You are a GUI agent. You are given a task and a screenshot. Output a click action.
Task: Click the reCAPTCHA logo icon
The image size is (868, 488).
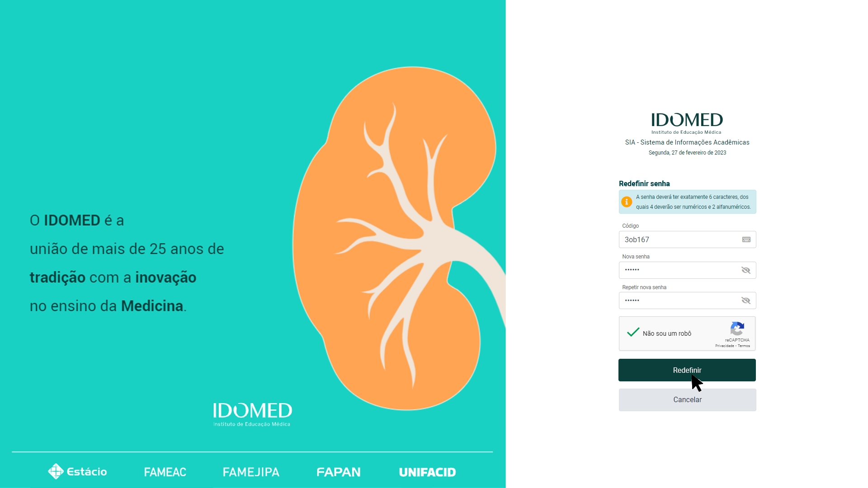point(737,328)
